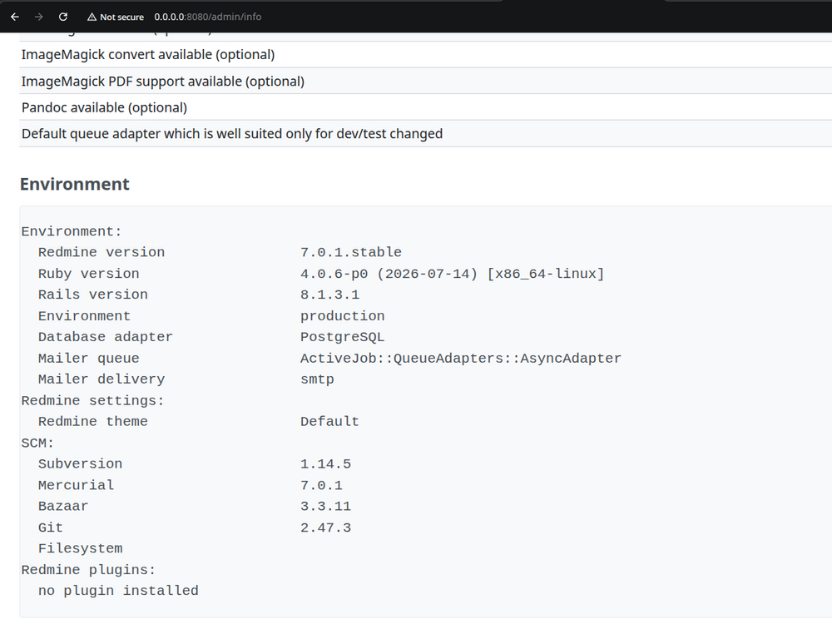Select the Ruby value '4.0.6-p0 (2026-07-14) [x86_64-linux]'

click(x=452, y=274)
